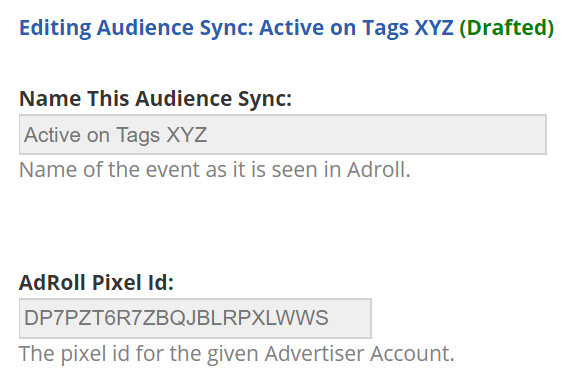Viewport: 573px width, 383px height.
Task: Click the green (Drafted) status text
Action: tap(506, 28)
